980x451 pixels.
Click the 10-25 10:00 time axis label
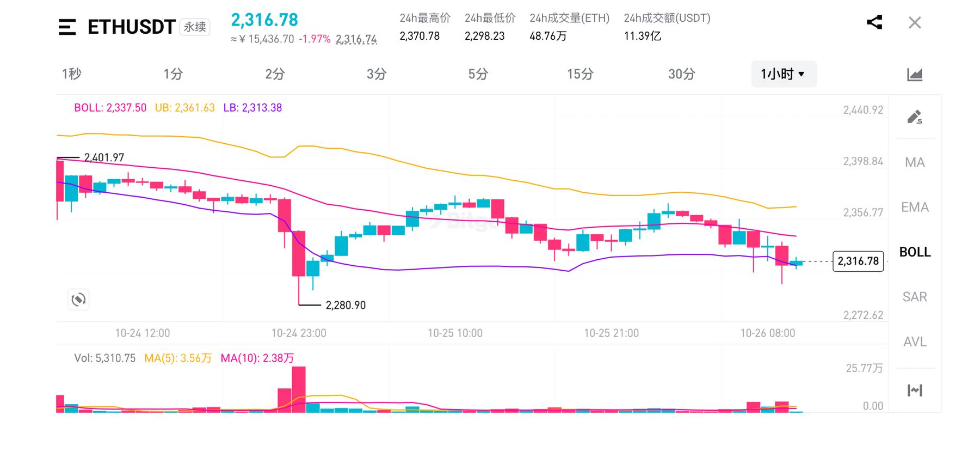pos(455,333)
